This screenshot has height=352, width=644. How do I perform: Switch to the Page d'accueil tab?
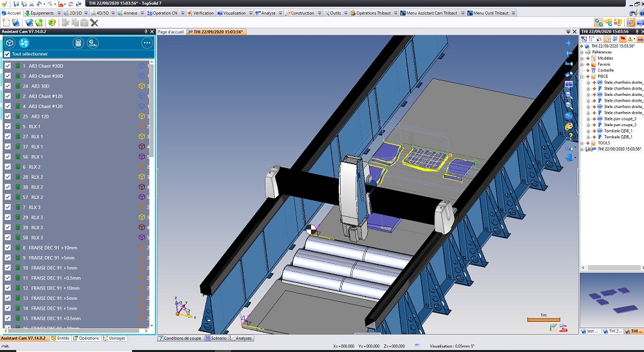pyautogui.click(x=171, y=32)
